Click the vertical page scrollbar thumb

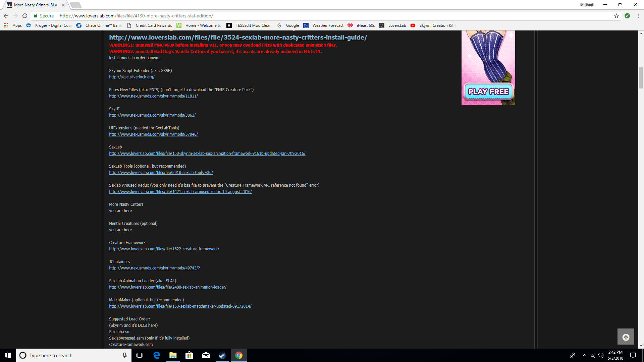[641, 78]
